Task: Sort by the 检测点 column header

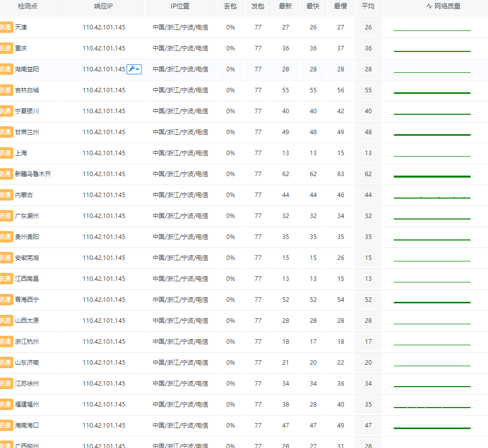Action: point(27,6)
